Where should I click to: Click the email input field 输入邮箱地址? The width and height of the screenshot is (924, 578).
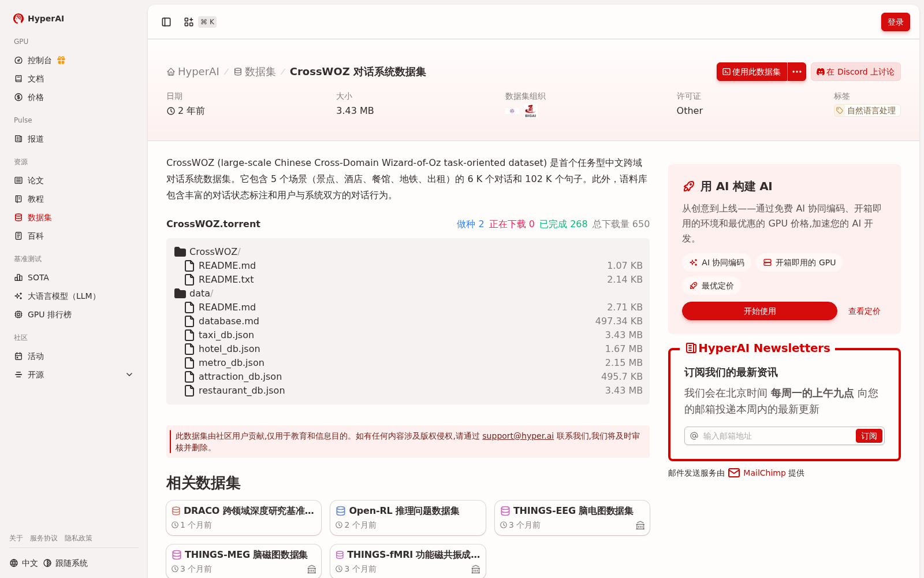(x=777, y=436)
